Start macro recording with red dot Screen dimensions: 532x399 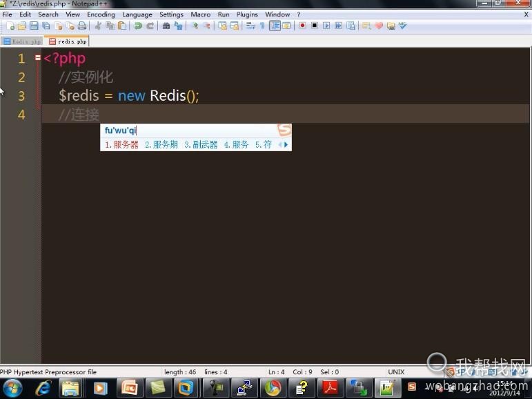[x=302, y=26]
